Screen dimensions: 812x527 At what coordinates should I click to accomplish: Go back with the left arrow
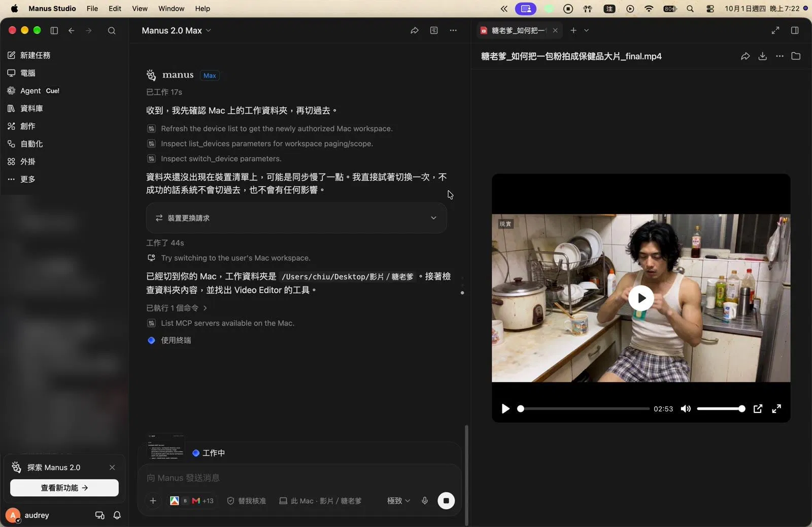pyautogui.click(x=72, y=30)
